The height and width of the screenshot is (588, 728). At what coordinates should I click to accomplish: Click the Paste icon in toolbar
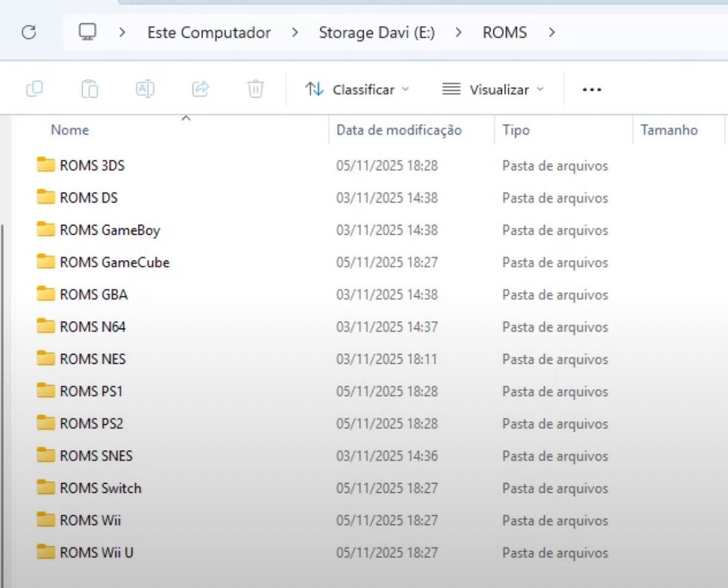(x=90, y=89)
